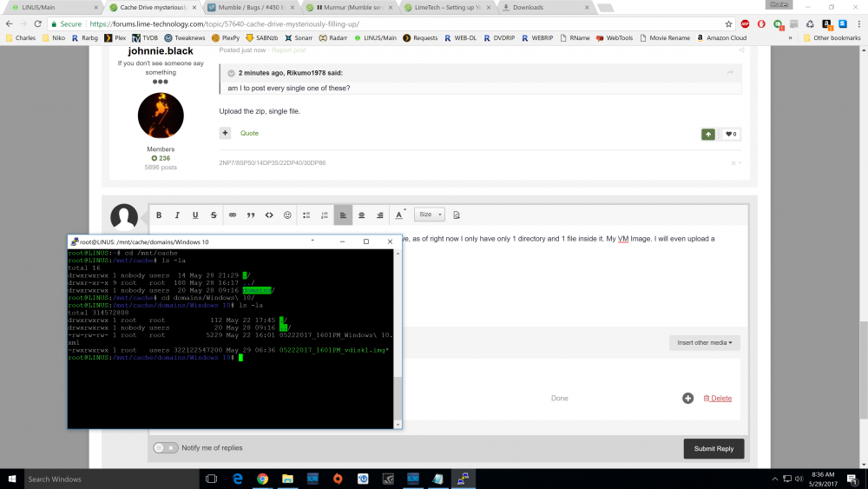The width and height of the screenshot is (868, 489).
Task: Insert a code block
Action: coord(269,215)
